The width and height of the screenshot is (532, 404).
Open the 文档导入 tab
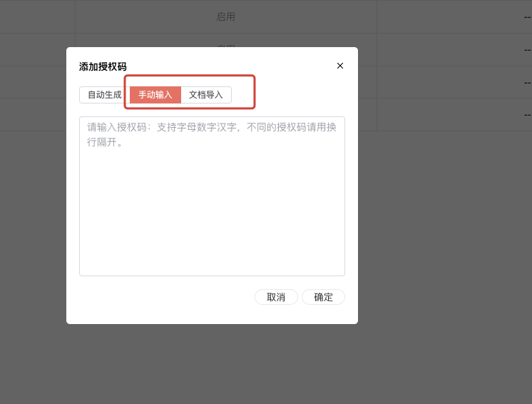click(206, 95)
